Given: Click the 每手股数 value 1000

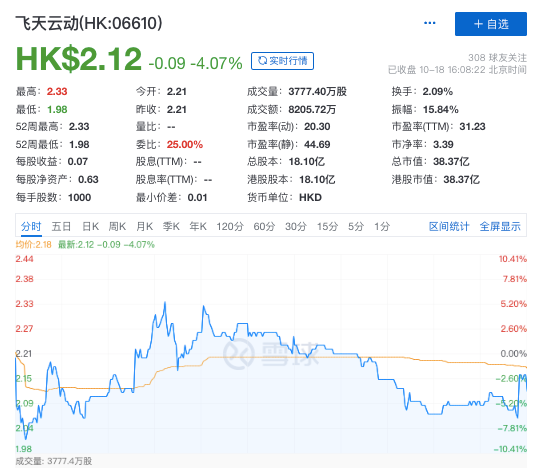Looking at the screenshot, I should 80,197.
